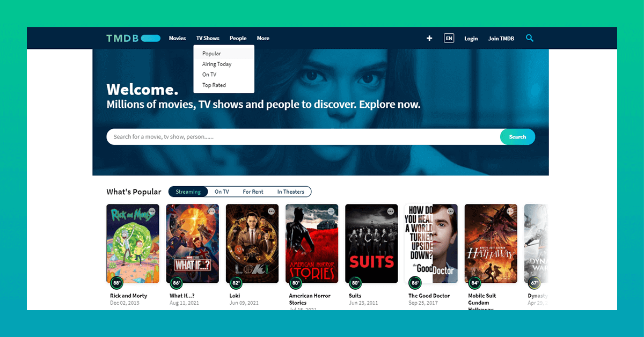Image resolution: width=644 pixels, height=337 pixels.
Task: Open options menu on What If...? card
Action: (x=211, y=211)
